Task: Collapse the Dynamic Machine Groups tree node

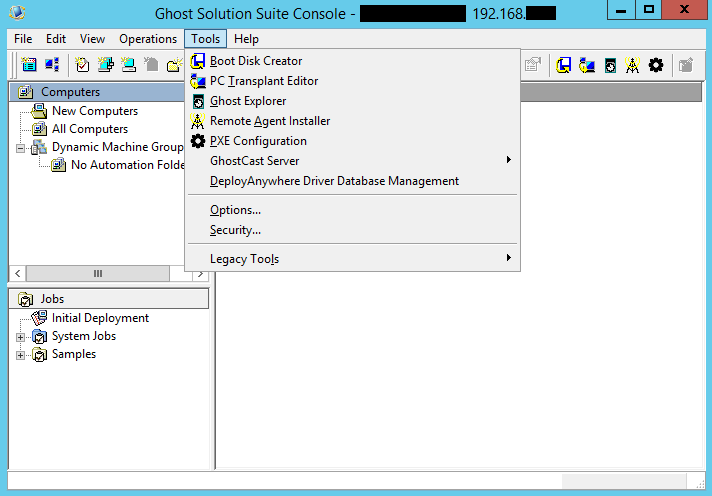Action: (20, 148)
